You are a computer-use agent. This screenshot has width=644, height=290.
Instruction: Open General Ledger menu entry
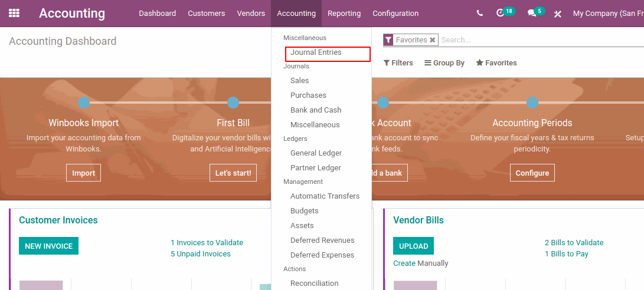[x=316, y=153]
